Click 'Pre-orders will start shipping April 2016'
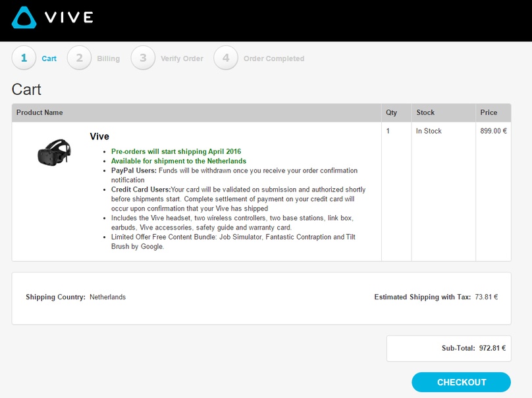 click(176, 151)
